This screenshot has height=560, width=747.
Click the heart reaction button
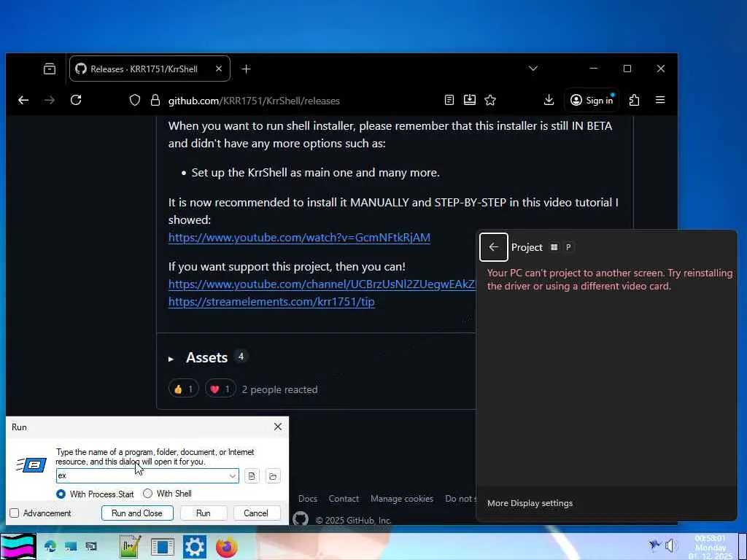[x=220, y=389]
